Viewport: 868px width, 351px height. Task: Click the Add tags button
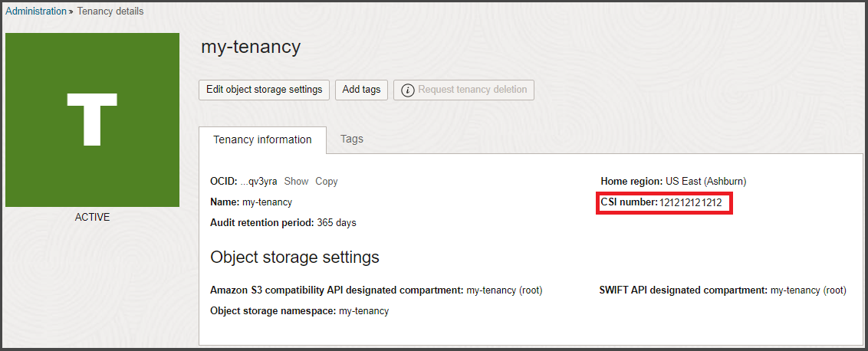(x=361, y=90)
